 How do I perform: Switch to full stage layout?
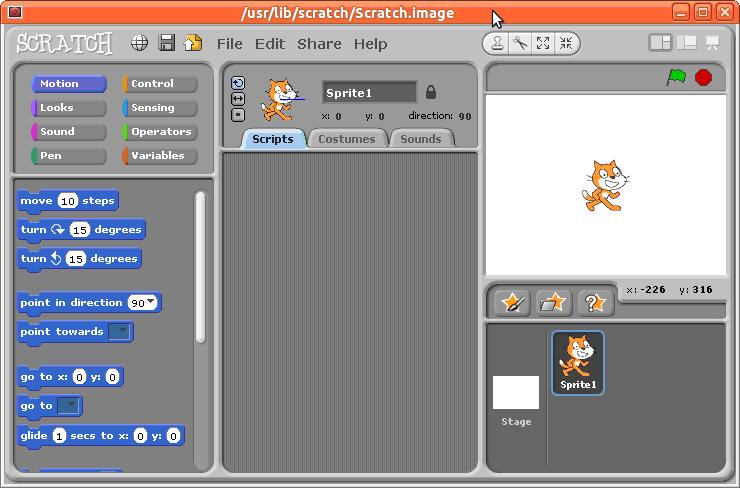click(x=687, y=43)
